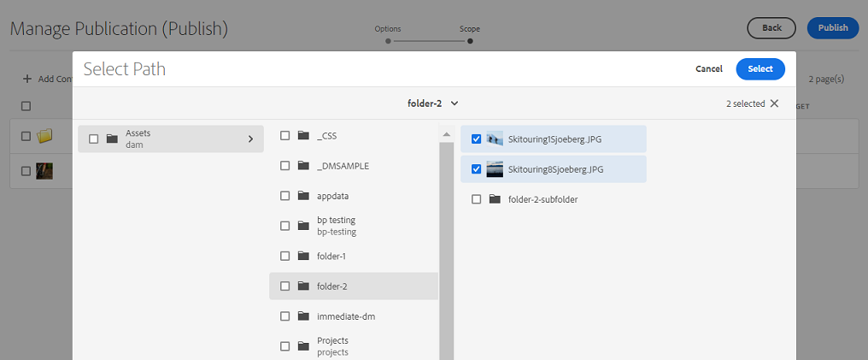Open the folder-1 tree item
Image resolution: width=868 pixels, height=360 pixels.
[x=330, y=256]
